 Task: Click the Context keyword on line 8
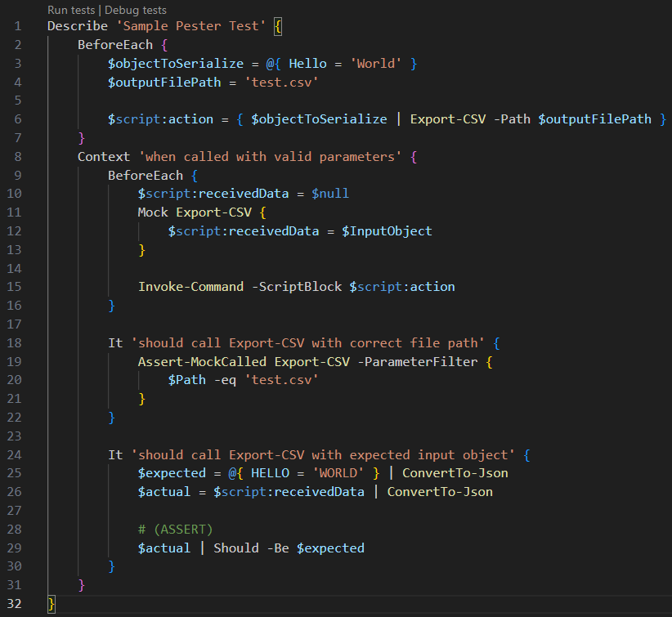pyautogui.click(x=104, y=156)
